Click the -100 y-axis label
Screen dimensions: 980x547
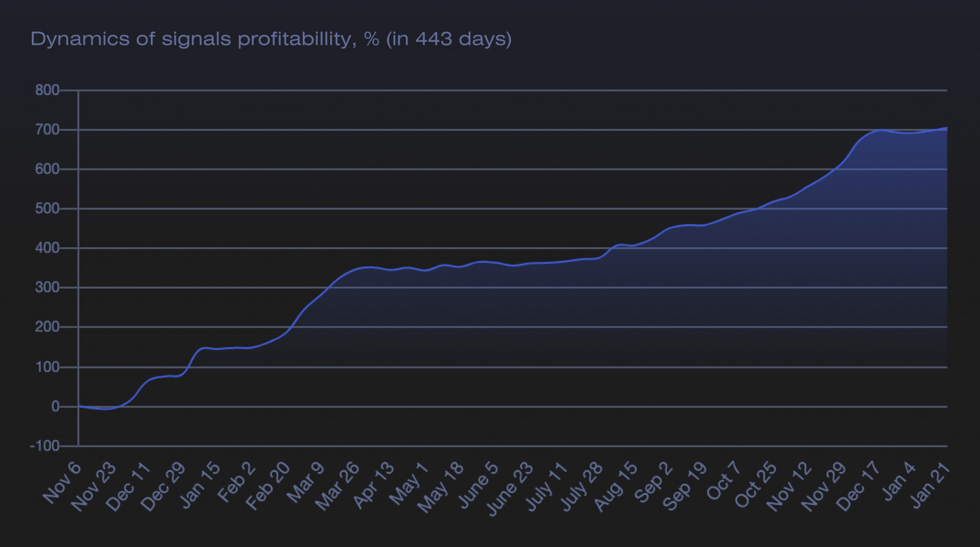coord(44,446)
